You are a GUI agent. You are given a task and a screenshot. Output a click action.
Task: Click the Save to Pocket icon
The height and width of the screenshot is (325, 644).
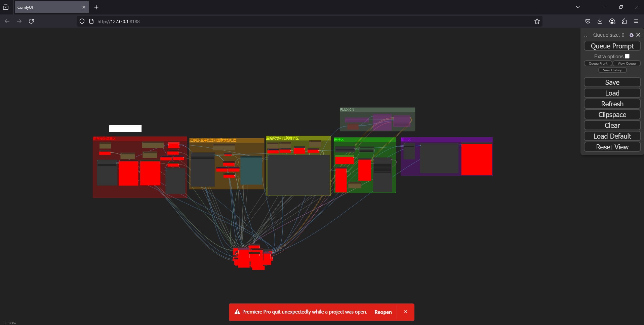tap(588, 21)
